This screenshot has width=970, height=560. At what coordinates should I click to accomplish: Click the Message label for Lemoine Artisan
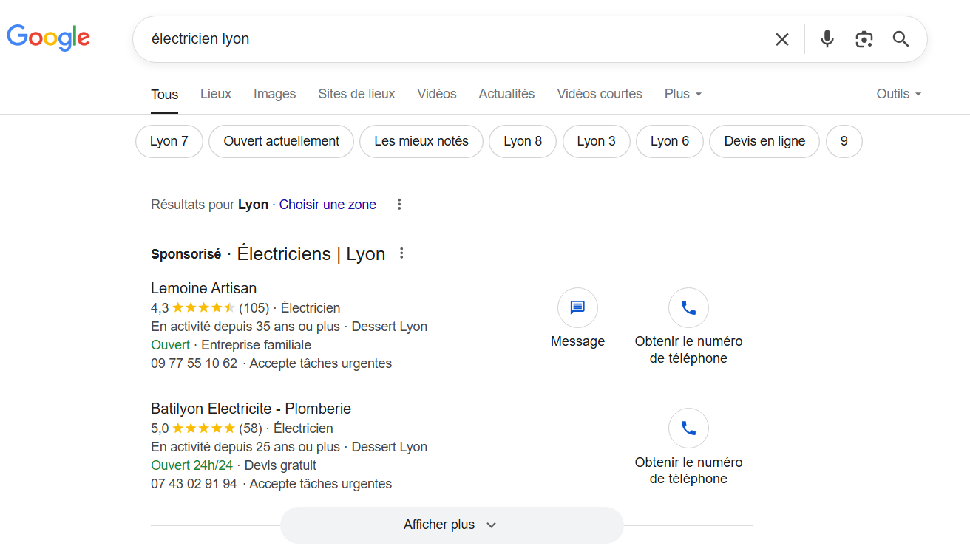577,341
